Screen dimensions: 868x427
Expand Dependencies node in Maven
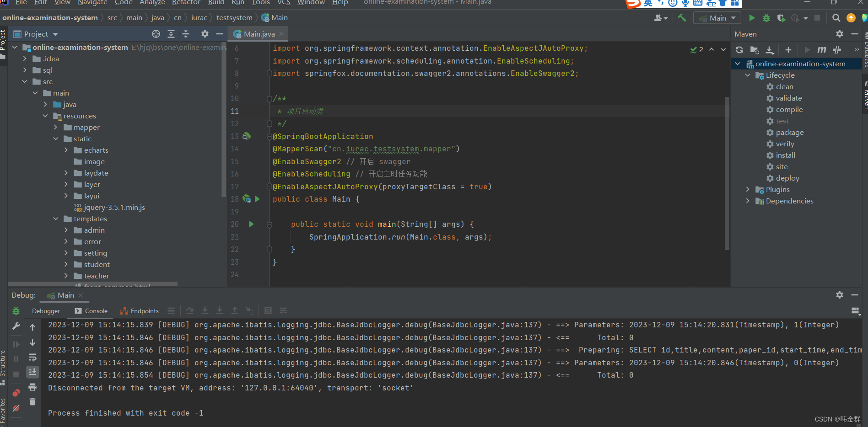click(x=748, y=201)
